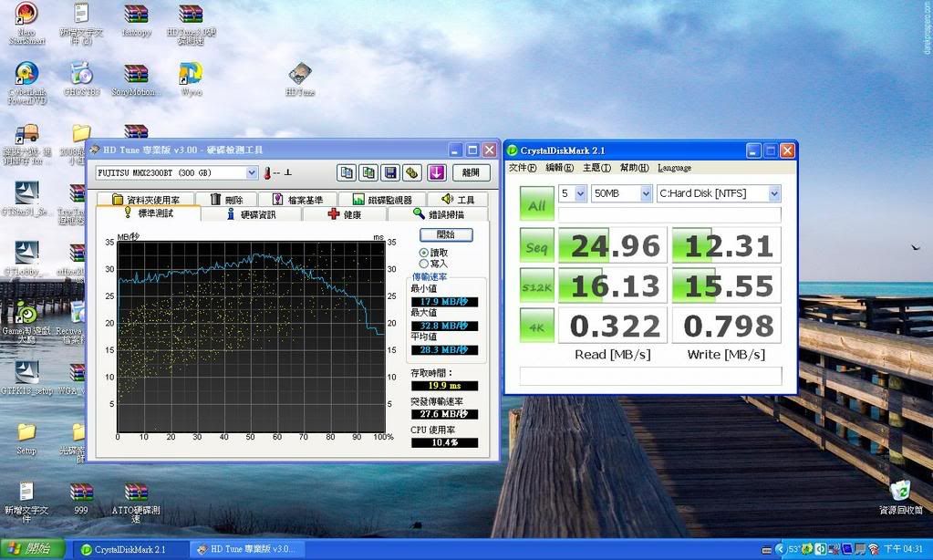Click the Start (開始) benchmark button in HD Tune
This screenshot has width=933, height=560.
pos(446,234)
